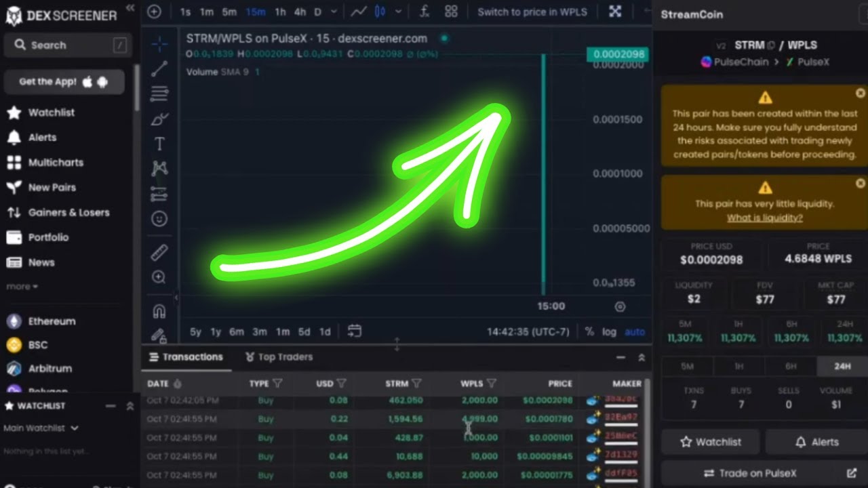Expand the timeframe list dropdown
This screenshot has width=868, height=488.
333,12
